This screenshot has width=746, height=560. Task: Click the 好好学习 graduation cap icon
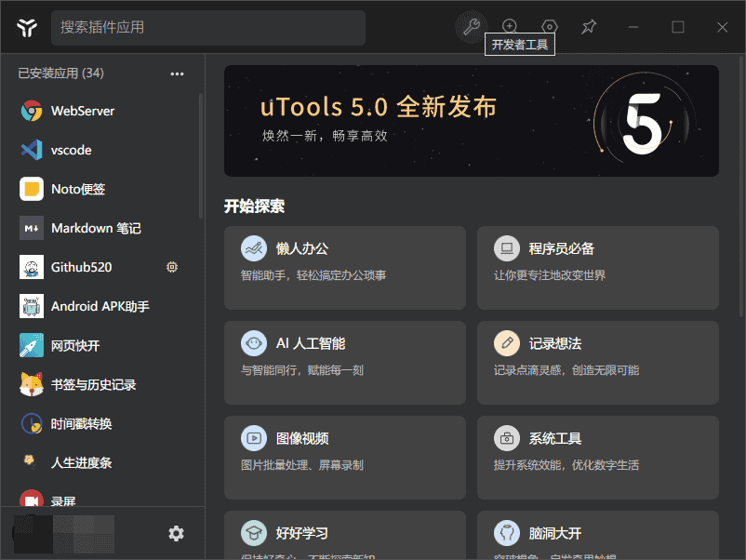(x=254, y=533)
